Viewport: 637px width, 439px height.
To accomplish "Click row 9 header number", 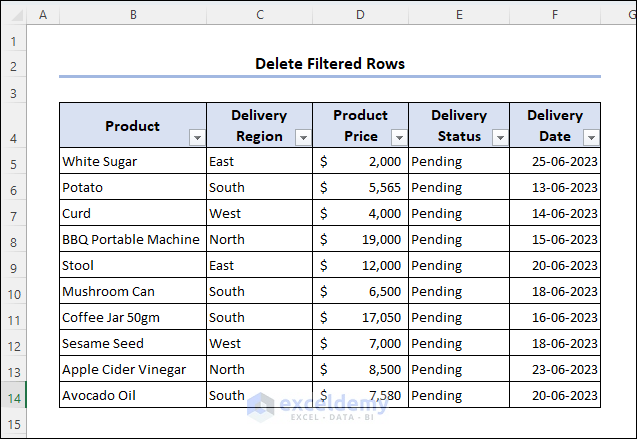I will 13,266.
